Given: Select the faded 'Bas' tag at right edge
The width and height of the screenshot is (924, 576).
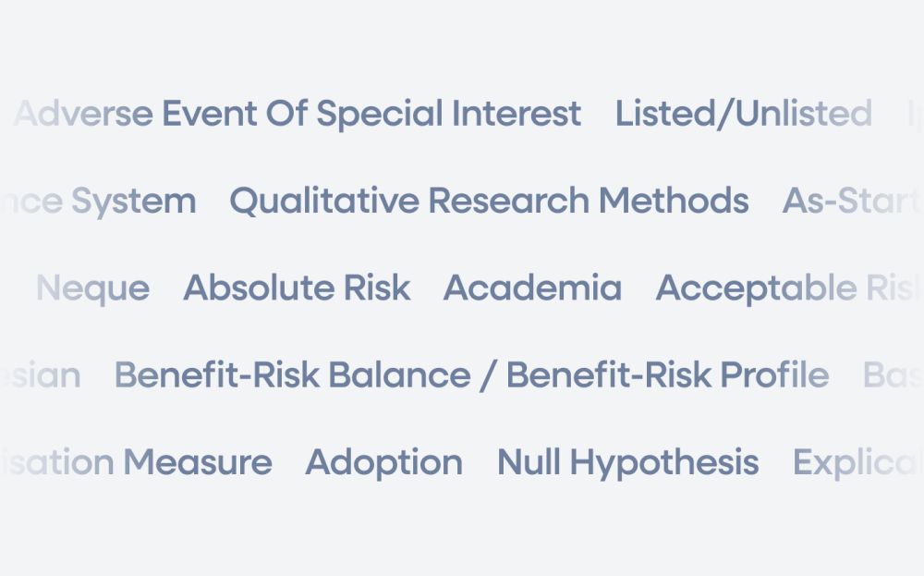Looking at the screenshot, I should pos(892,375).
